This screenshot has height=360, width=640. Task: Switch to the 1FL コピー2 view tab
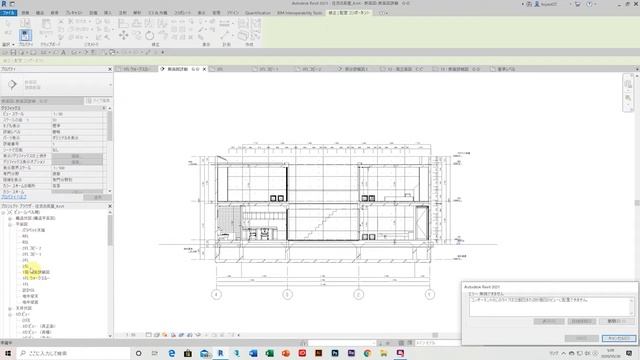(x=312, y=69)
